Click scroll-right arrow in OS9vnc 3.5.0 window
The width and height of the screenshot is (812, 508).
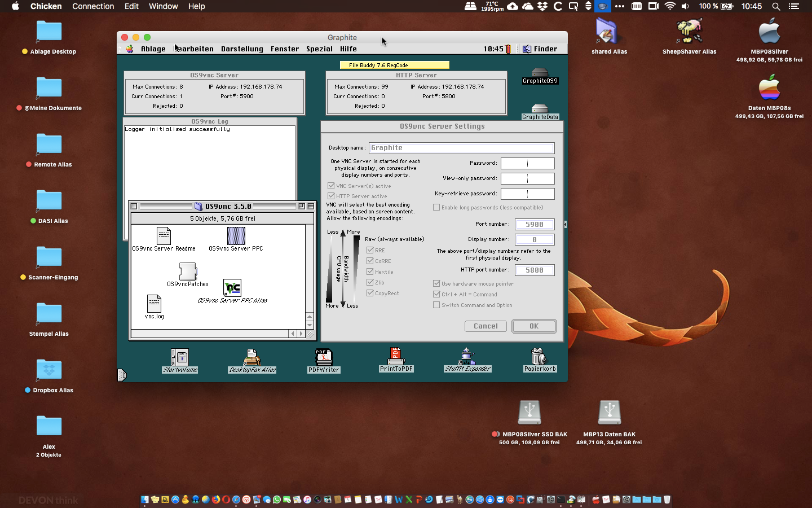[301, 334]
